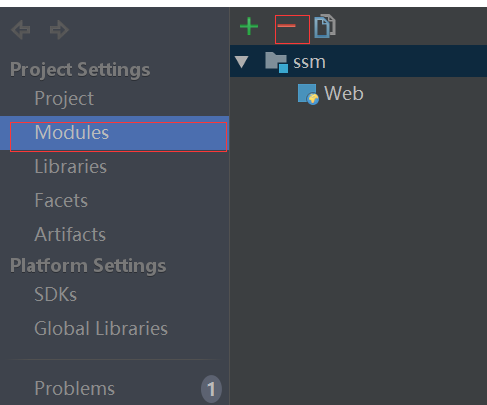Add a new module with green plus
The height and width of the screenshot is (405, 487).
pos(249,26)
